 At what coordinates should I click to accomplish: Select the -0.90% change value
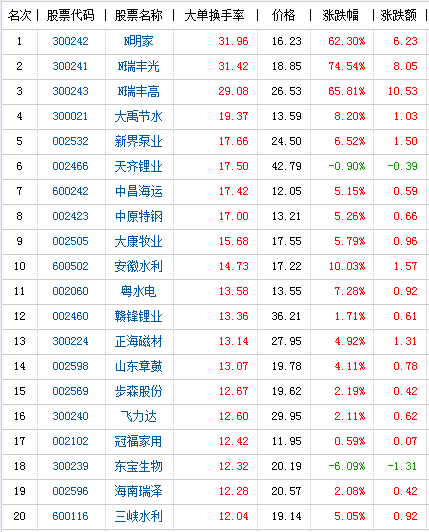coord(347,166)
